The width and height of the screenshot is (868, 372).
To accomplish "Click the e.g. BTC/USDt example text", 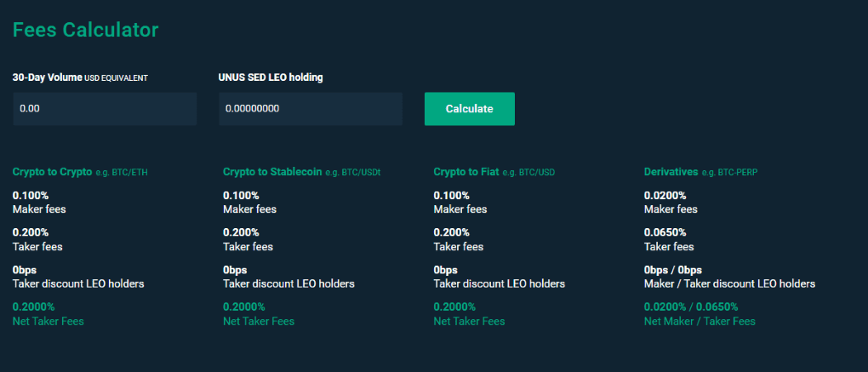I will pos(352,172).
